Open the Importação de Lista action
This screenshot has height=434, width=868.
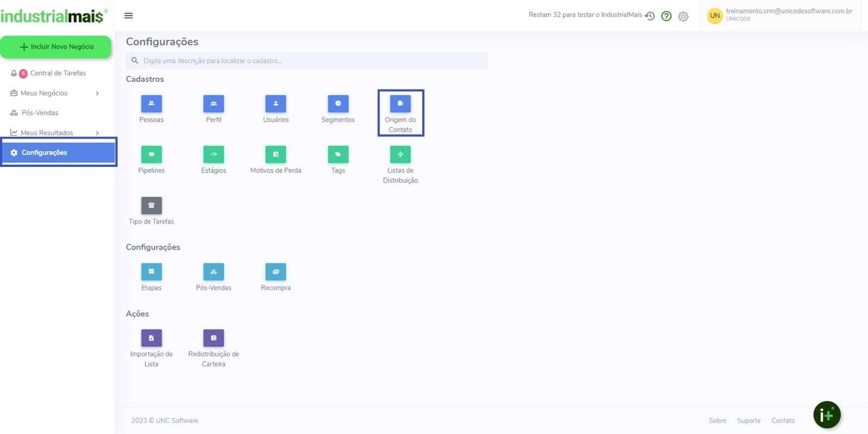click(151, 338)
